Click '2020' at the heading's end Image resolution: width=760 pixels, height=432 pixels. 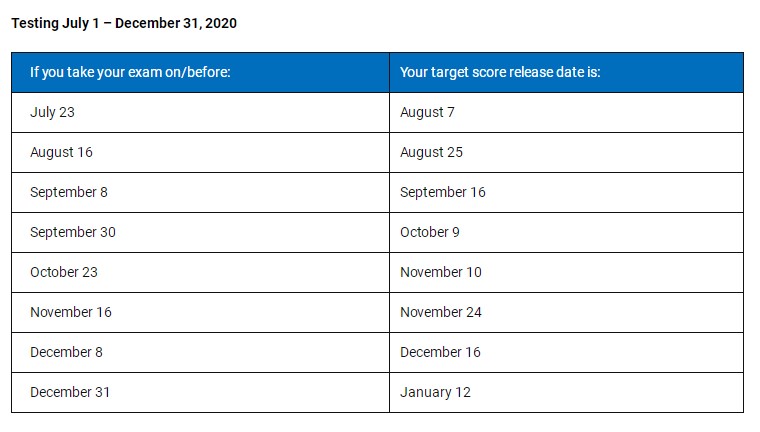220,22
